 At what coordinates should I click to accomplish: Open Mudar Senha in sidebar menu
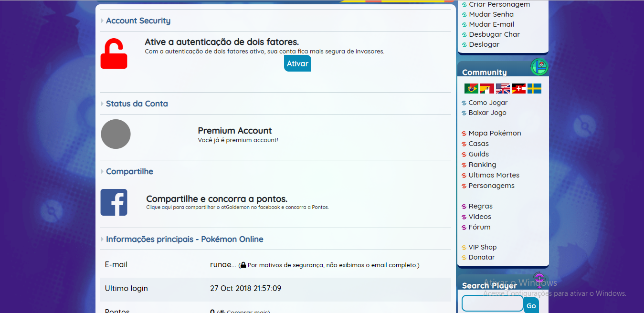click(491, 14)
